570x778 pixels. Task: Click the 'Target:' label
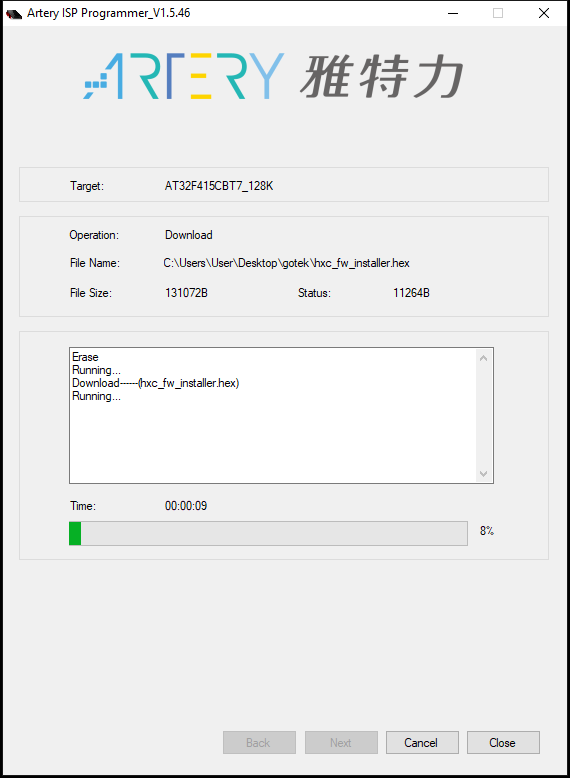87,186
